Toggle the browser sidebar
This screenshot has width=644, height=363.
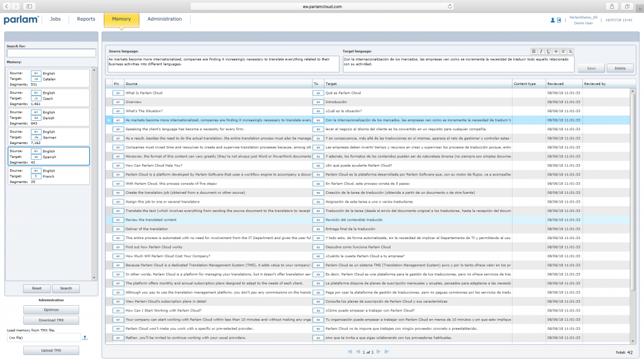click(x=29, y=6)
